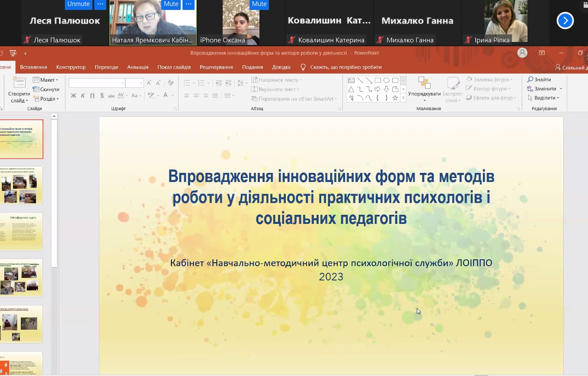Mute Наталя Яремкович with the Mute button
The image size is (588, 376).
(171, 4)
